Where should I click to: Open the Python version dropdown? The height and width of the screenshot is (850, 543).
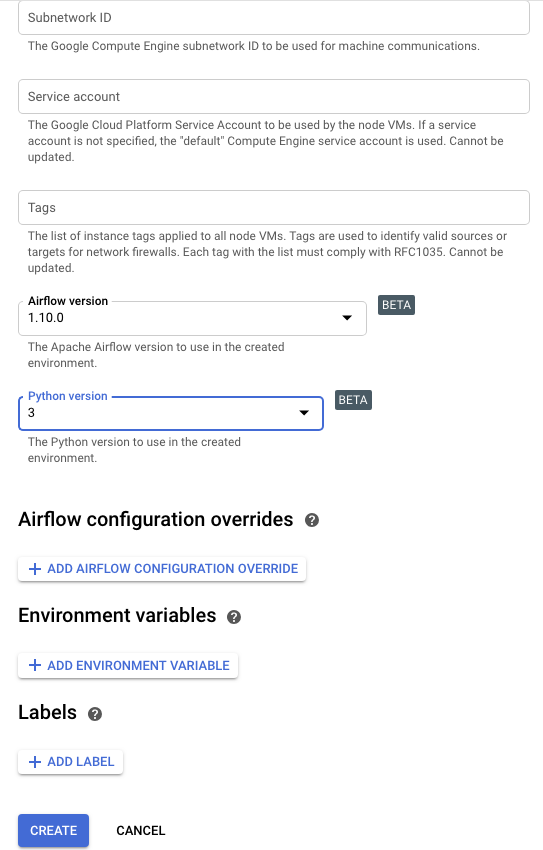(x=171, y=413)
